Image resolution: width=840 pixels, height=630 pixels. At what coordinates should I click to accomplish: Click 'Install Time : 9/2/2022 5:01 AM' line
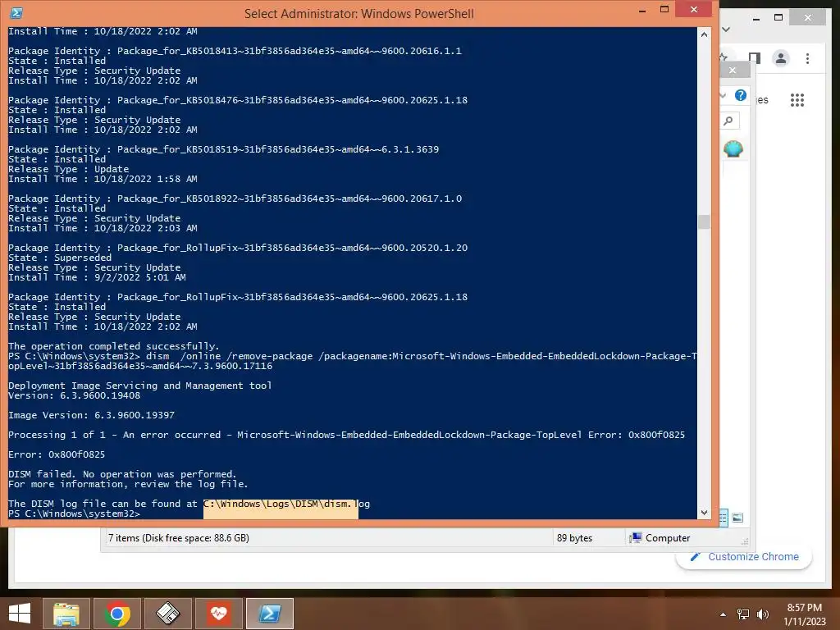(x=97, y=277)
